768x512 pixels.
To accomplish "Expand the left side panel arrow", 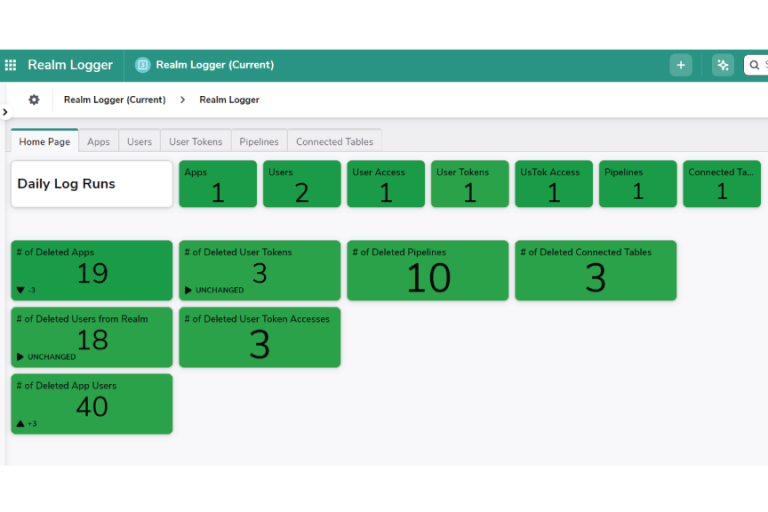I will point(5,112).
